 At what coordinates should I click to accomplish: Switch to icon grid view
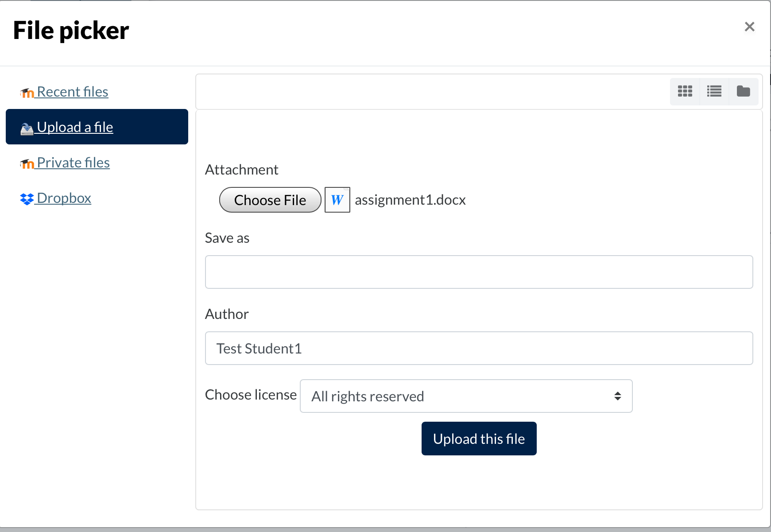click(685, 91)
